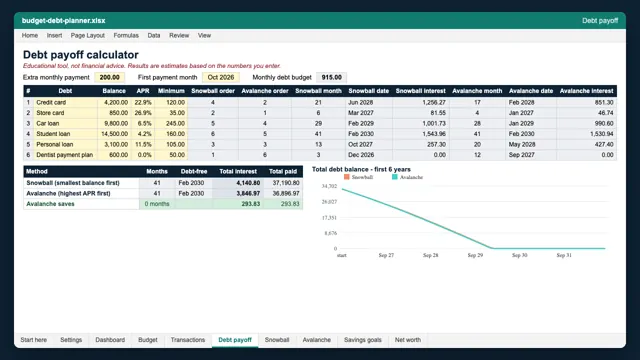Click the 26.9% APR cell

tap(143, 113)
